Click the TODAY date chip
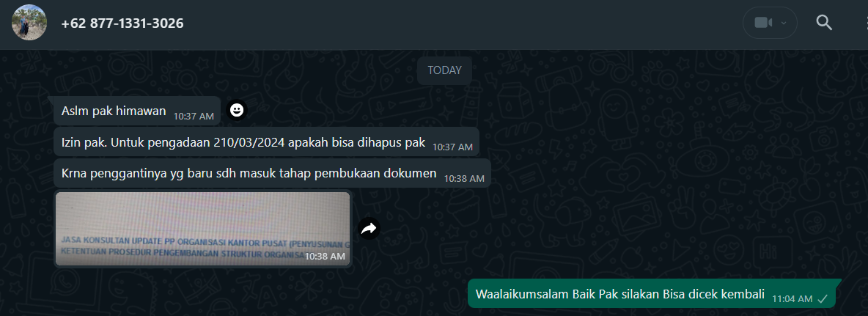 444,70
